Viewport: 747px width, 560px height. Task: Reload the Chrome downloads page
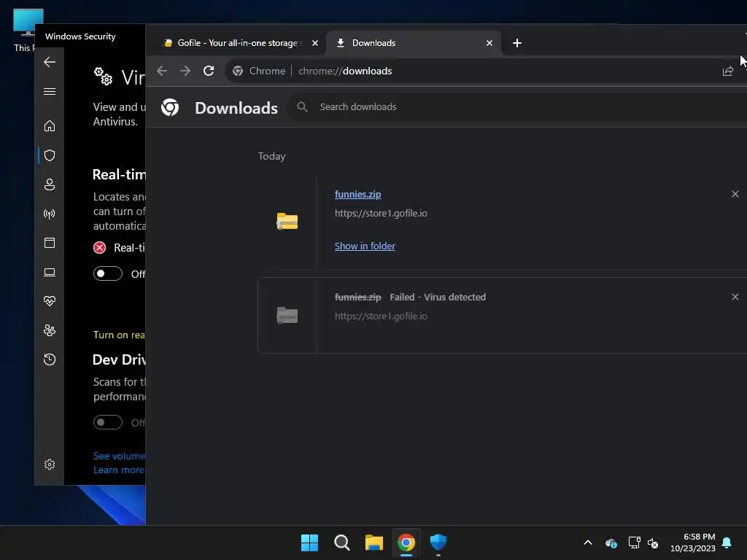[209, 71]
